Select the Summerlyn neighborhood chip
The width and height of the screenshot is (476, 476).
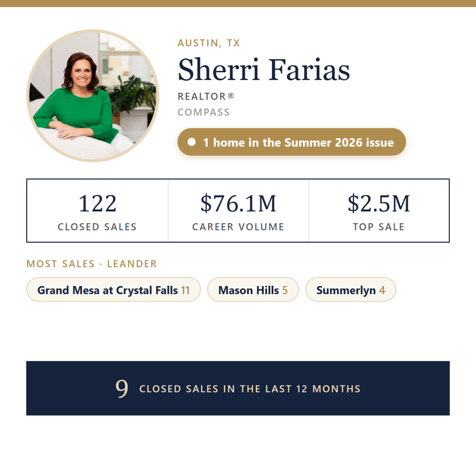click(351, 289)
